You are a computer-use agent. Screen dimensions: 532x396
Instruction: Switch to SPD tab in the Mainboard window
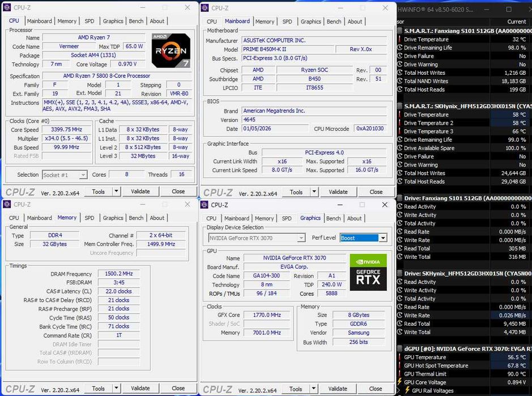point(287,22)
